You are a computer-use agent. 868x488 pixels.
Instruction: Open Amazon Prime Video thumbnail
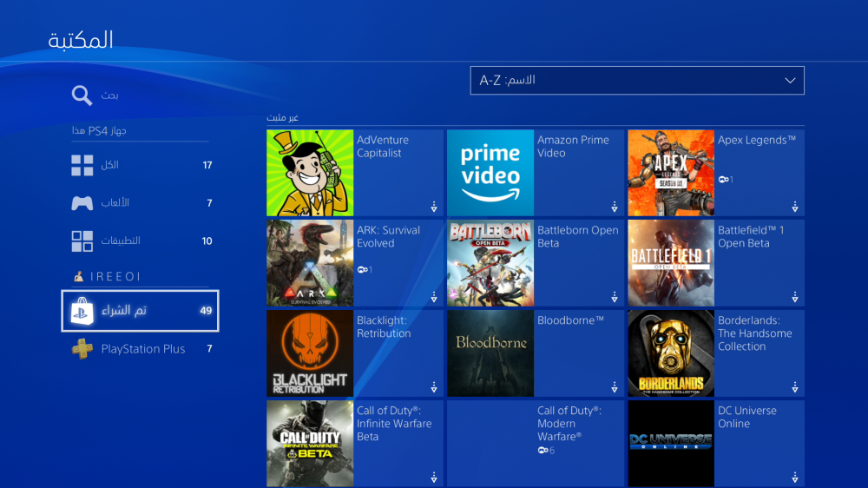(x=490, y=173)
